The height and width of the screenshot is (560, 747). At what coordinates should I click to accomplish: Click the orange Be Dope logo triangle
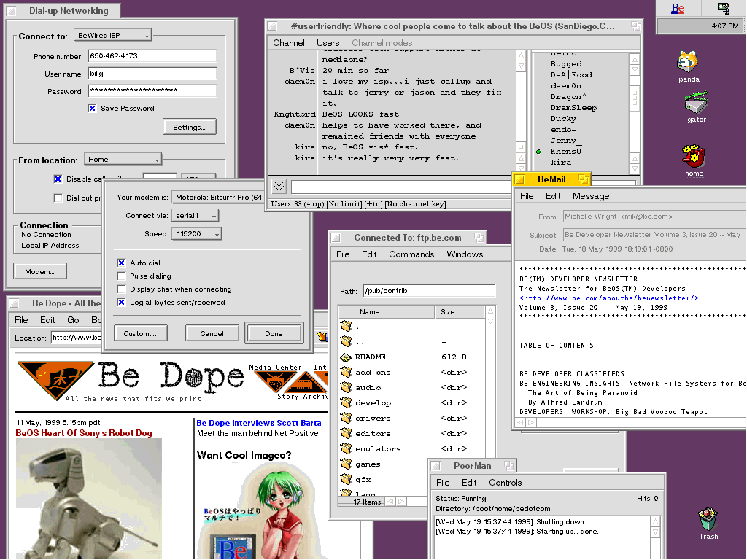pyautogui.click(x=55, y=379)
